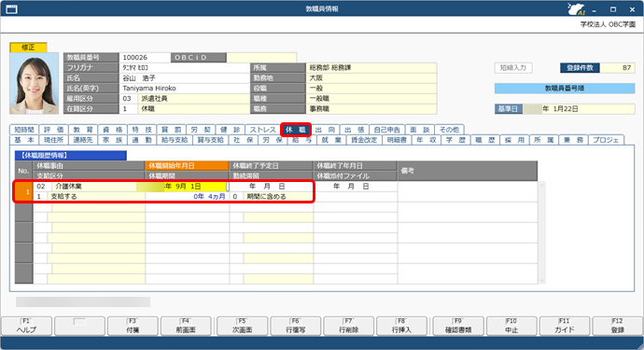Switch to the 資格 tab

tap(112, 130)
